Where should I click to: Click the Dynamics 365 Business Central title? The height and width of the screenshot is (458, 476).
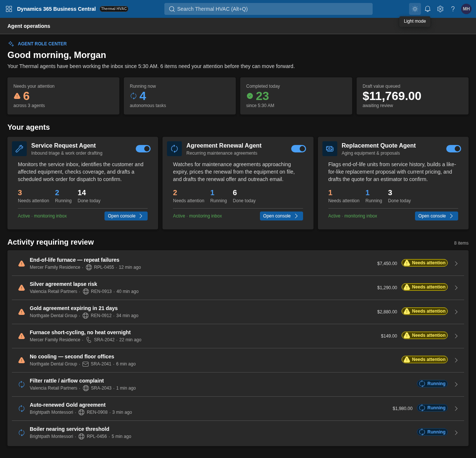pyautogui.click(x=57, y=9)
